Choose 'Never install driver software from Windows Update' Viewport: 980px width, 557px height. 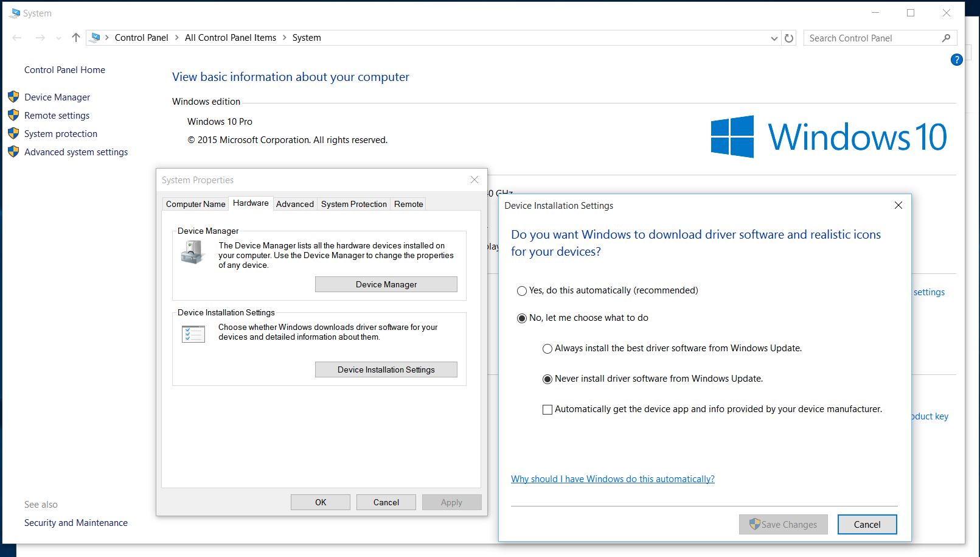point(547,379)
